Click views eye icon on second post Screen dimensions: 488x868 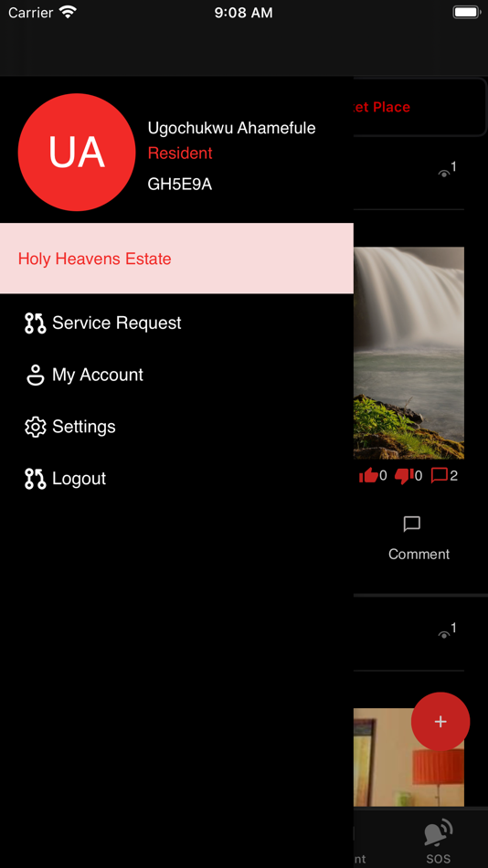444,635
